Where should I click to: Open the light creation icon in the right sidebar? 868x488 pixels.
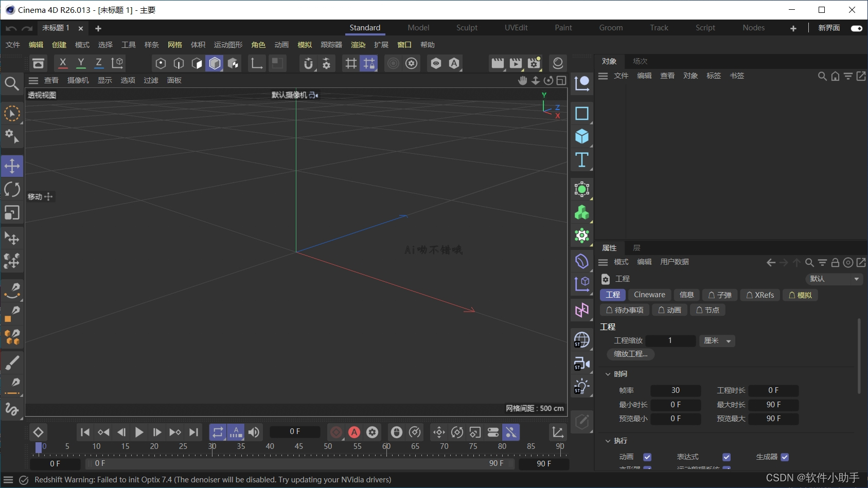[581, 386]
